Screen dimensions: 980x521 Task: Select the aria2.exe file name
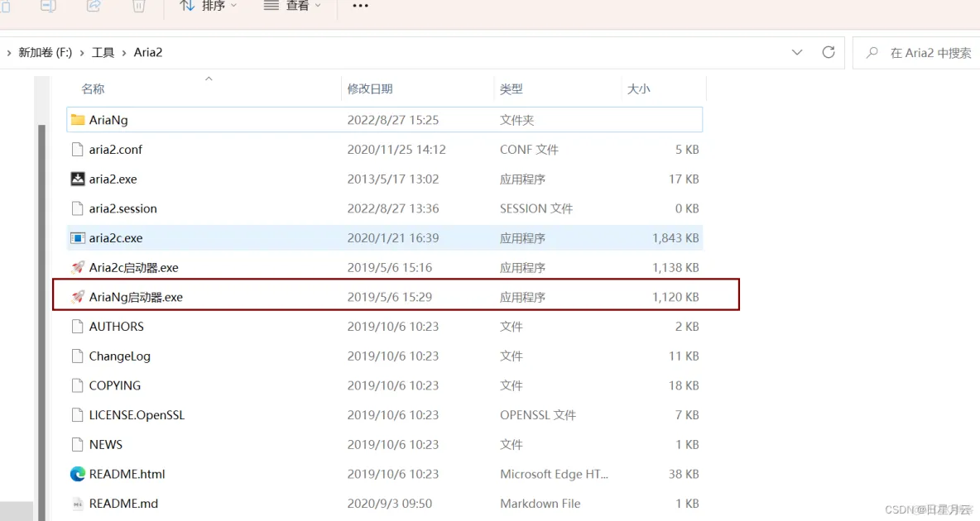point(113,179)
